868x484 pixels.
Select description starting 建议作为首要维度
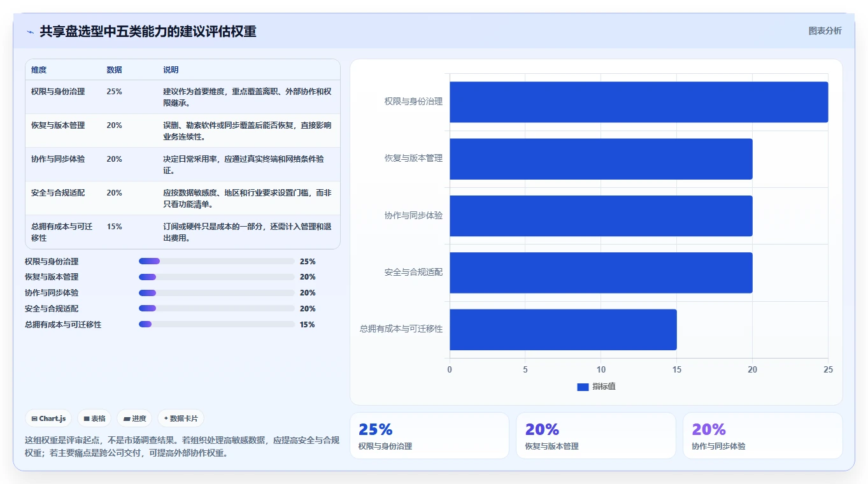point(247,97)
